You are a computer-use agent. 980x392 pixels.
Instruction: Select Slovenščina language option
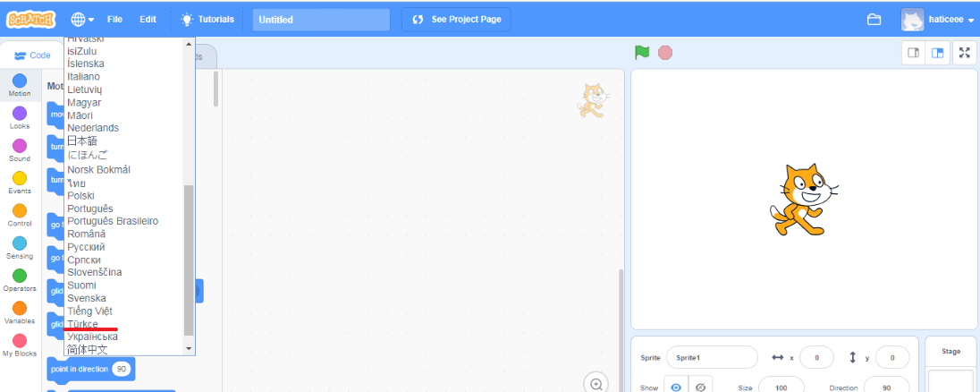coord(95,273)
